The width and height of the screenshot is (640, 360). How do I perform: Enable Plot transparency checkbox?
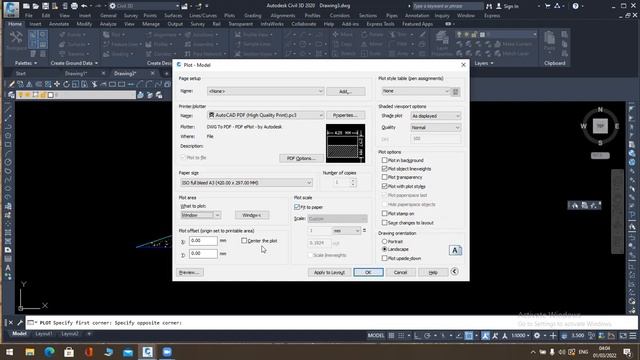pyautogui.click(x=384, y=177)
